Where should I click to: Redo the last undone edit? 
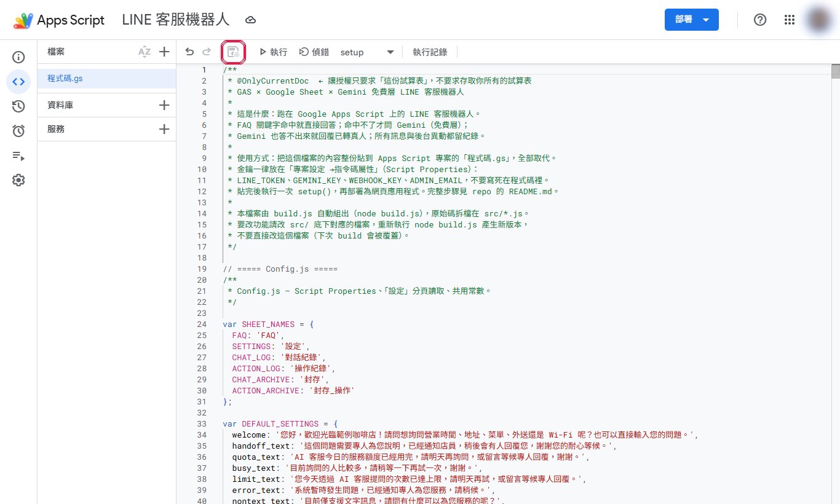[x=207, y=52]
